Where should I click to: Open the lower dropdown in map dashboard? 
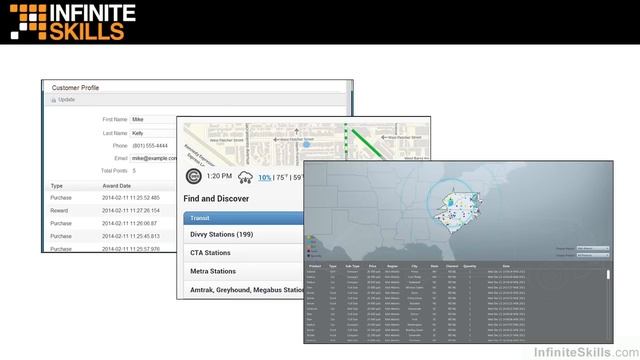(x=593, y=255)
